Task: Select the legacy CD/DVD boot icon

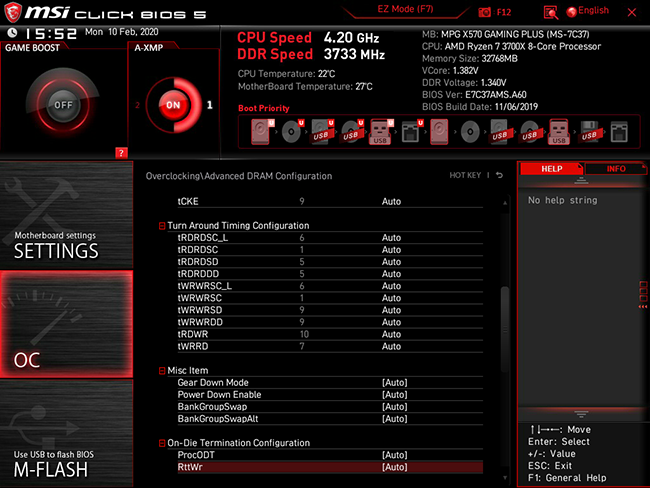Action: click(470, 131)
